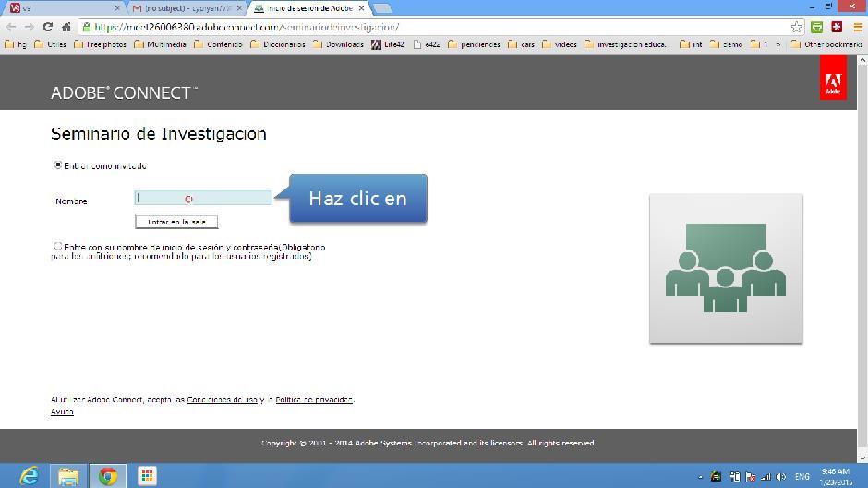Click the Chrome taskbar icon
Image resolution: width=868 pixels, height=488 pixels.
[107, 476]
